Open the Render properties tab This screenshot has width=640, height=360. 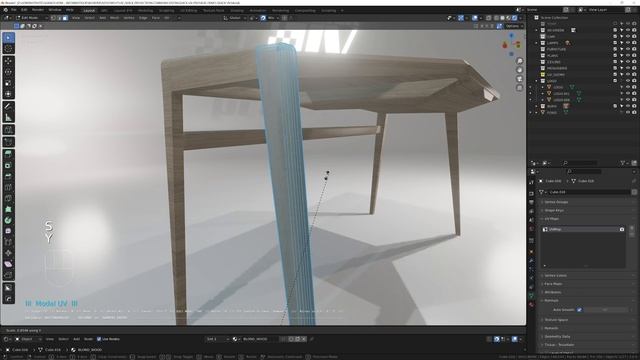pyautogui.click(x=531, y=194)
